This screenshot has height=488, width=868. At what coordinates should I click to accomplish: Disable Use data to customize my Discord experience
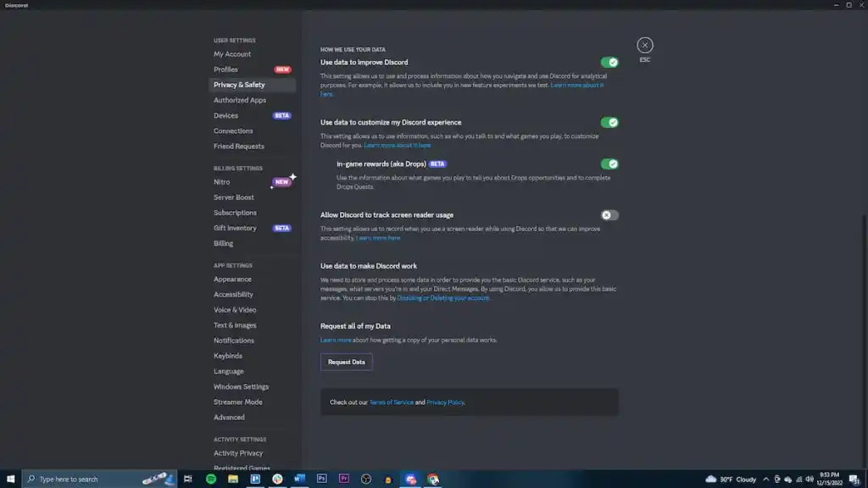point(609,122)
